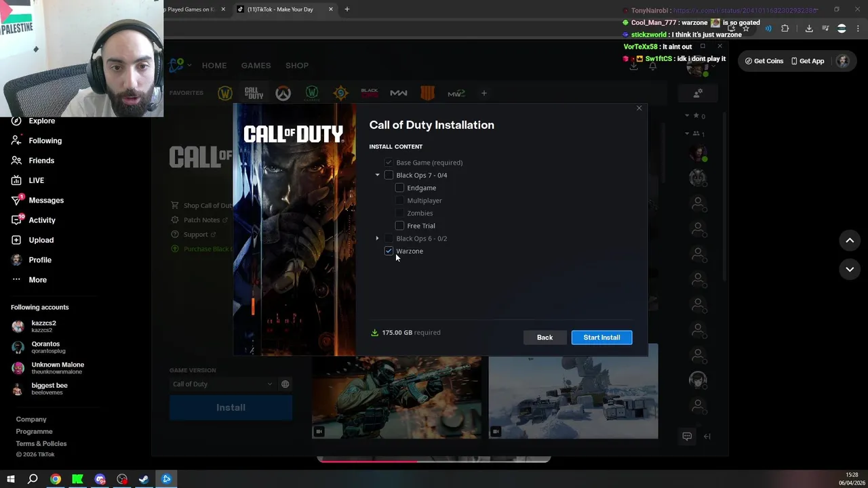The width and height of the screenshot is (868, 488).
Task: Click the large blue Install button
Action: click(x=231, y=407)
